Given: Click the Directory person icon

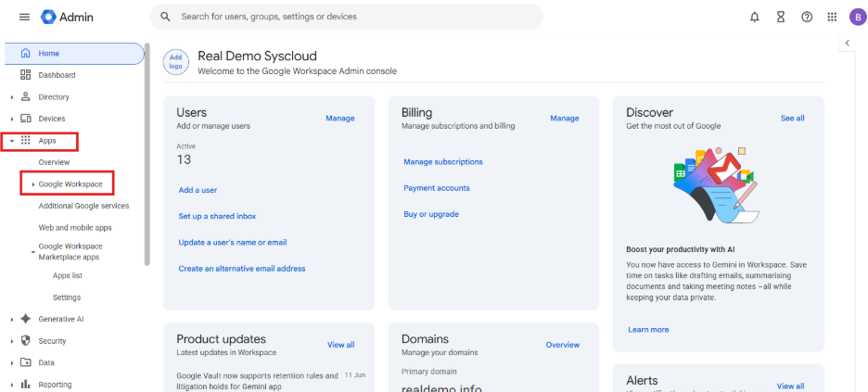Looking at the screenshot, I should 25,96.
